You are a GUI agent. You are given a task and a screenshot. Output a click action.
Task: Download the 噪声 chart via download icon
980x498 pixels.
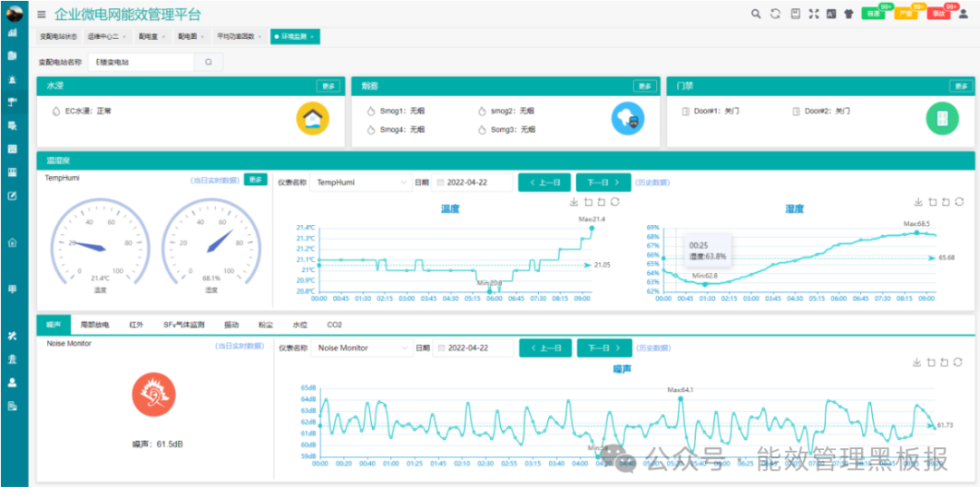[x=916, y=362]
